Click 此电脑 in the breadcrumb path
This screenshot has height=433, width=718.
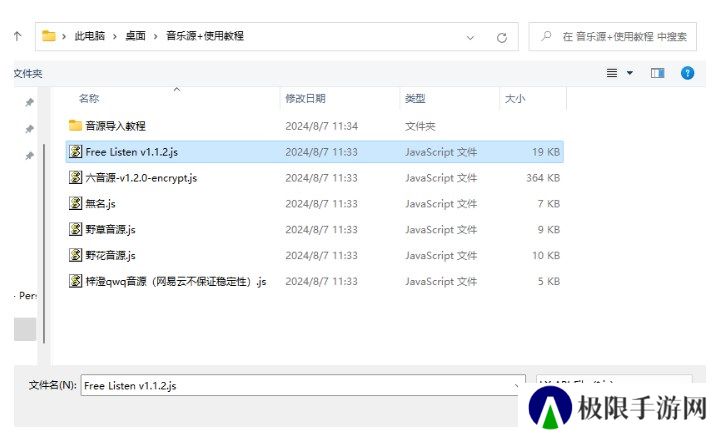[x=90, y=36]
